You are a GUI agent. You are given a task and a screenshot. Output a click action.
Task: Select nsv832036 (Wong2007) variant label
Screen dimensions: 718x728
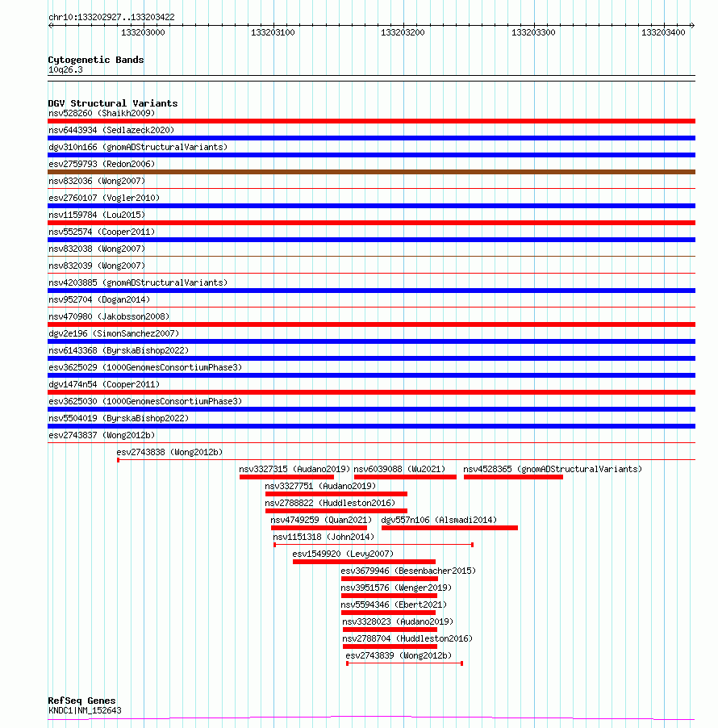point(97,181)
